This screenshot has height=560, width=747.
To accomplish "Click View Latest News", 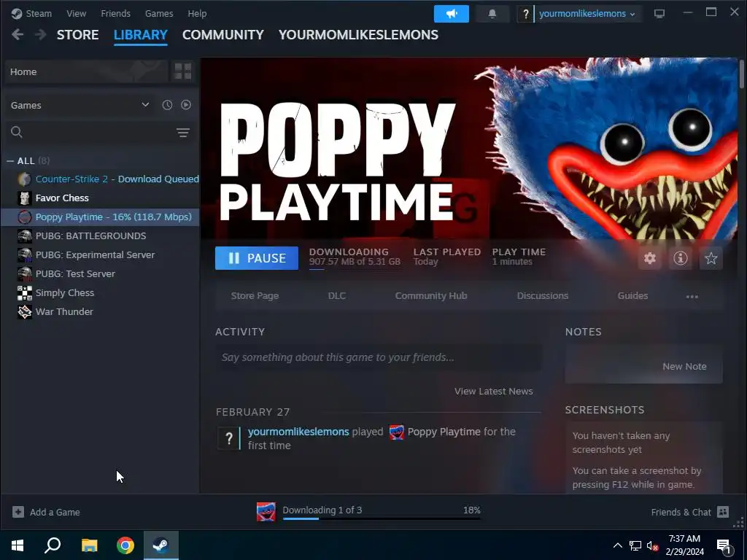I will click(494, 391).
